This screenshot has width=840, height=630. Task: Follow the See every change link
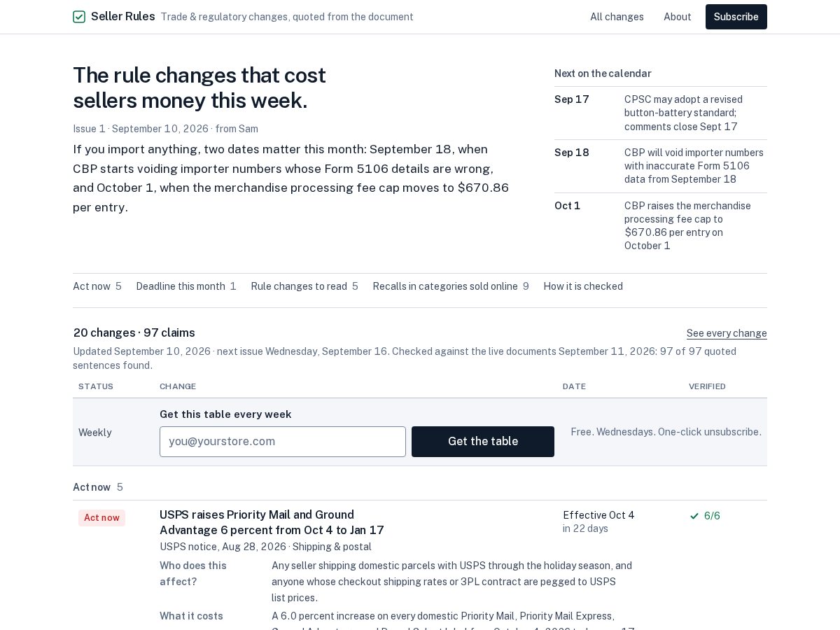point(727,333)
